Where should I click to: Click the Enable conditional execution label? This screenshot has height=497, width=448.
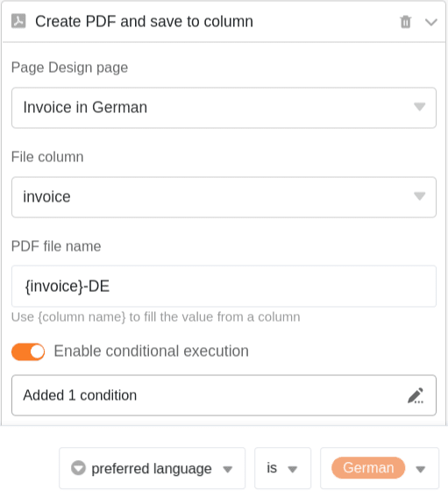[x=152, y=351]
